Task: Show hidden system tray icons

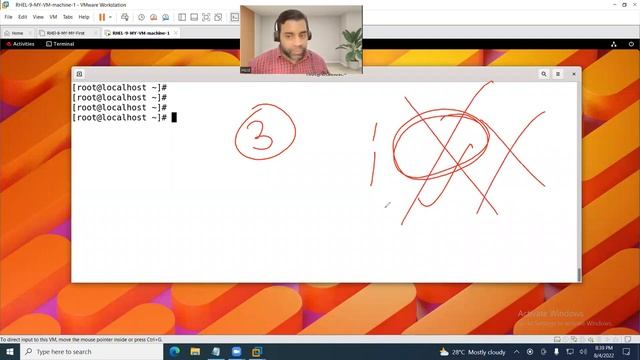Action: pos(516,352)
